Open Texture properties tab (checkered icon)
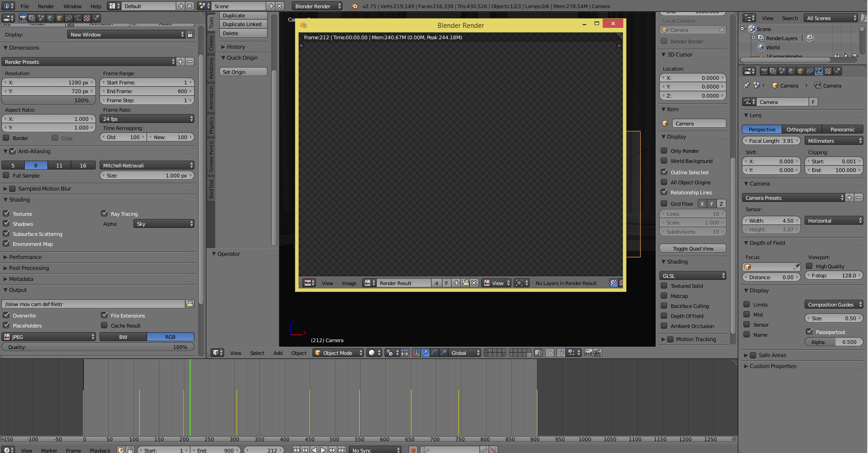Screen dimensions: 868x453 [x=828, y=71]
